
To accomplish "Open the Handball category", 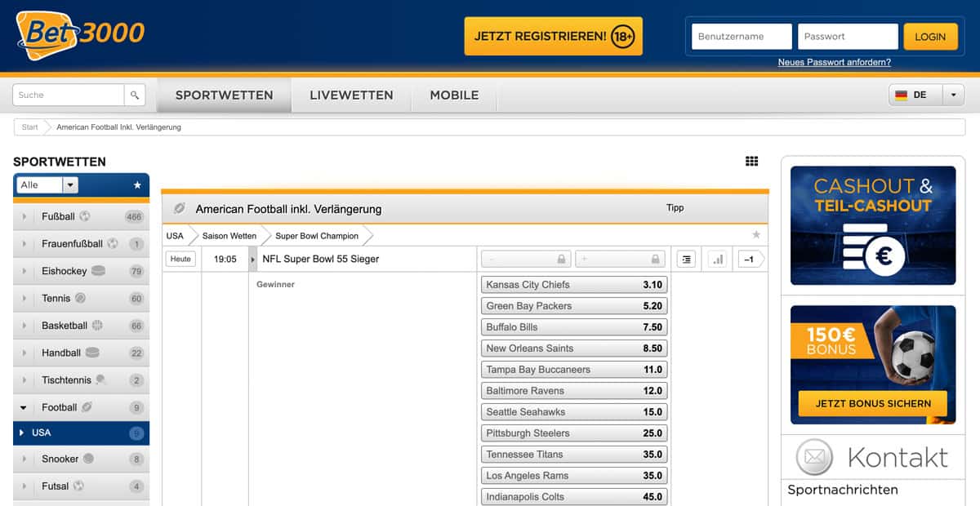I will 81,353.
